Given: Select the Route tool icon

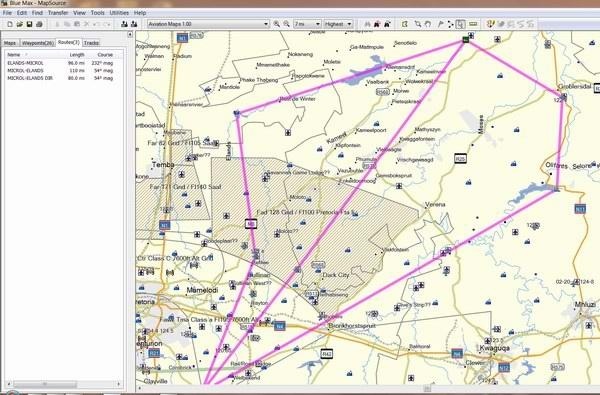Looking at the screenshot, I should pos(450,24).
